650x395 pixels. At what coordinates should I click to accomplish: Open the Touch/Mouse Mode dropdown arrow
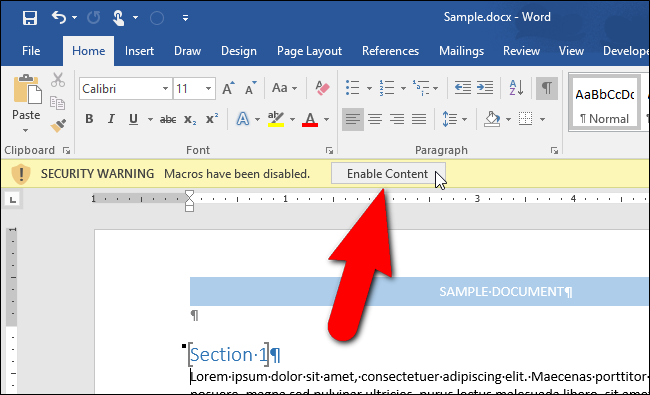pos(136,18)
